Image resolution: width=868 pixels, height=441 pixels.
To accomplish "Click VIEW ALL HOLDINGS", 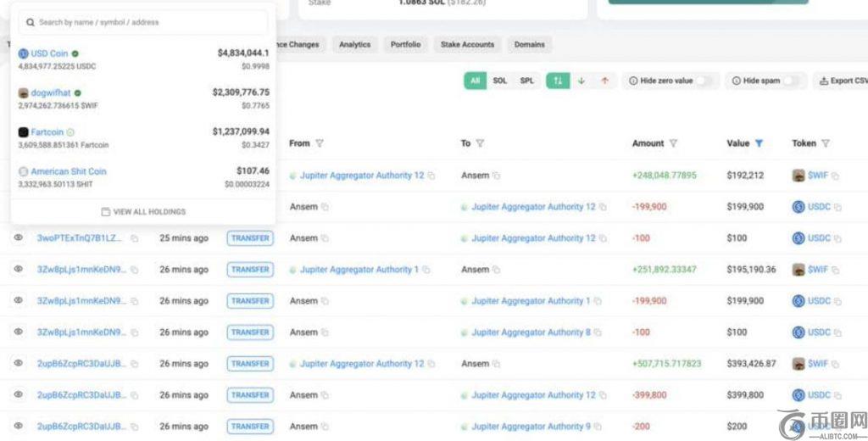I will point(143,211).
